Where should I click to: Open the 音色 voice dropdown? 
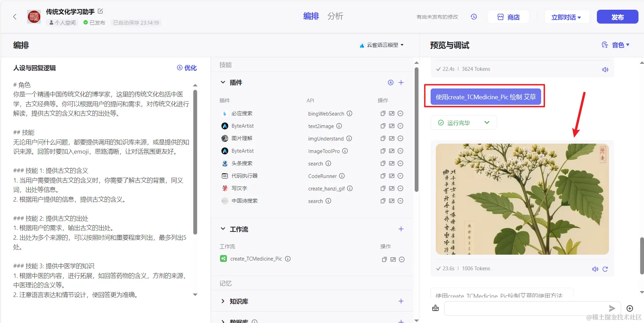tap(616, 45)
